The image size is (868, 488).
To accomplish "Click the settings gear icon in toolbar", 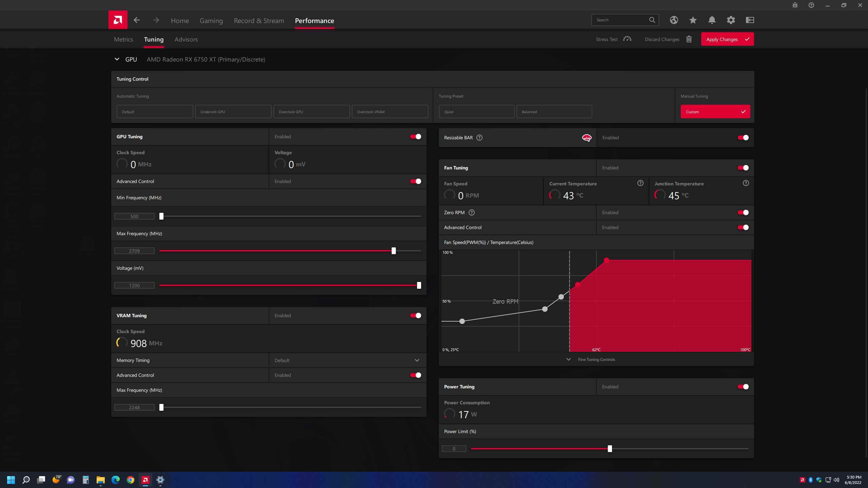I will pyautogui.click(x=730, y=20).
